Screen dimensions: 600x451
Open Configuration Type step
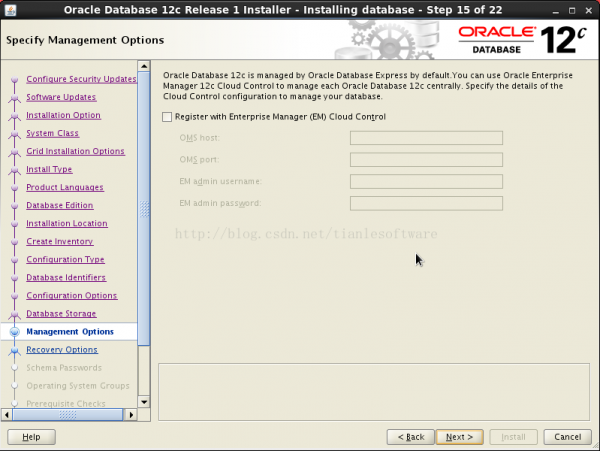pyautogui.click(x=65, y=259)
